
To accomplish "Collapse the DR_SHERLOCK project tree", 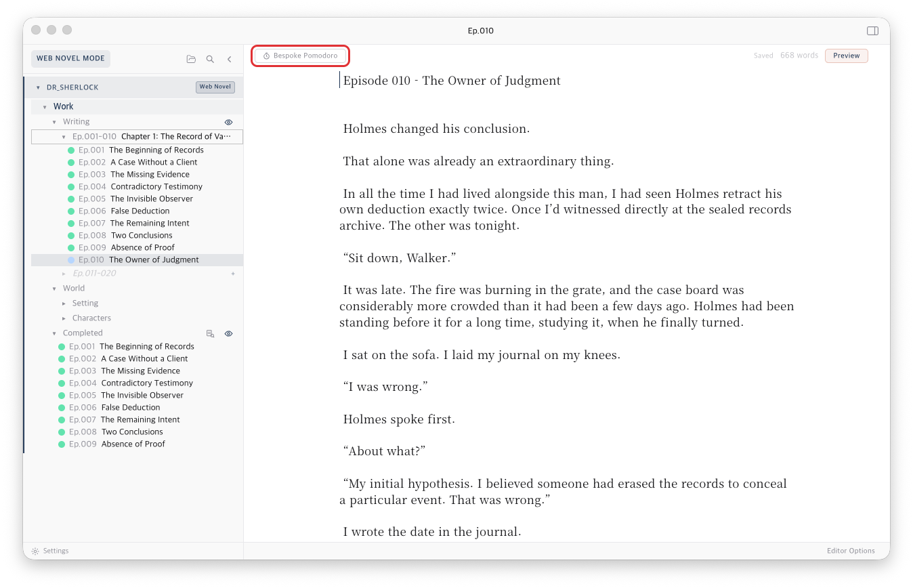I will 38,87.
